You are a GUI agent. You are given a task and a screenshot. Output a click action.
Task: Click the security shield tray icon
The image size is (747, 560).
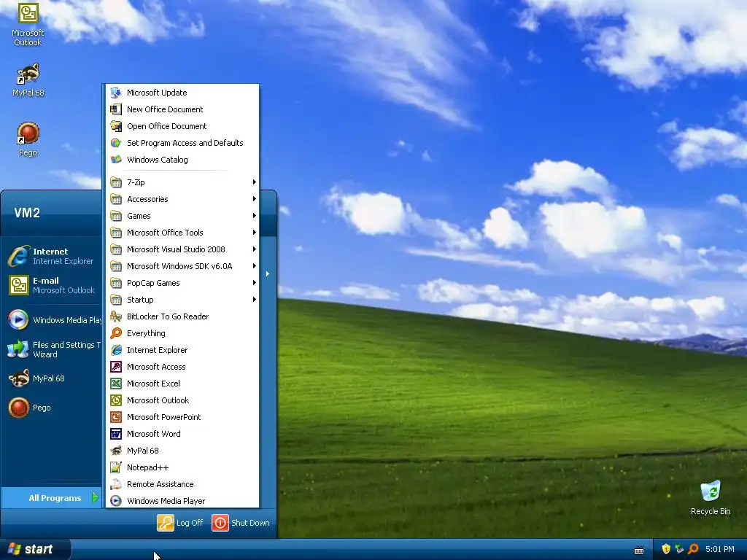[x=666, y=549]
